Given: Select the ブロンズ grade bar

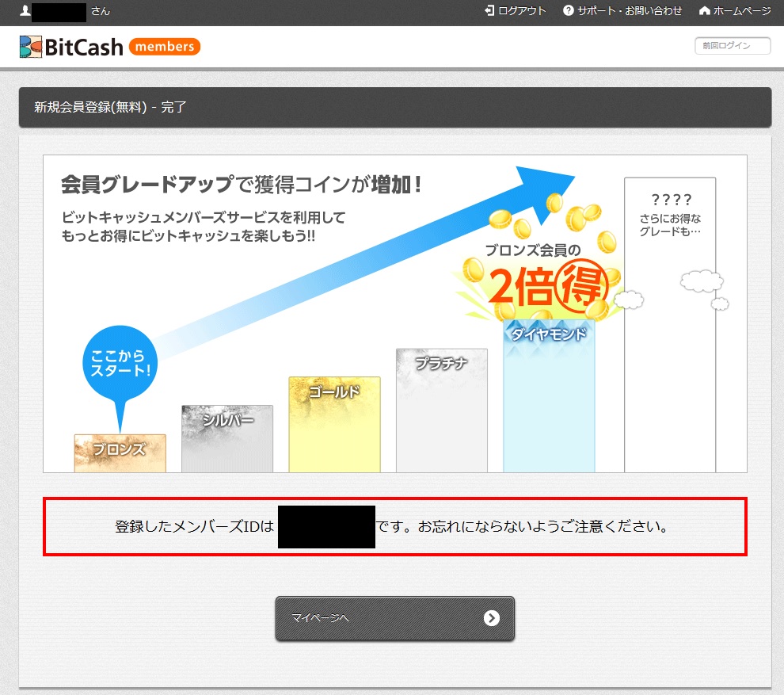Looking at the screenshot, I should [x=120, y=453].
